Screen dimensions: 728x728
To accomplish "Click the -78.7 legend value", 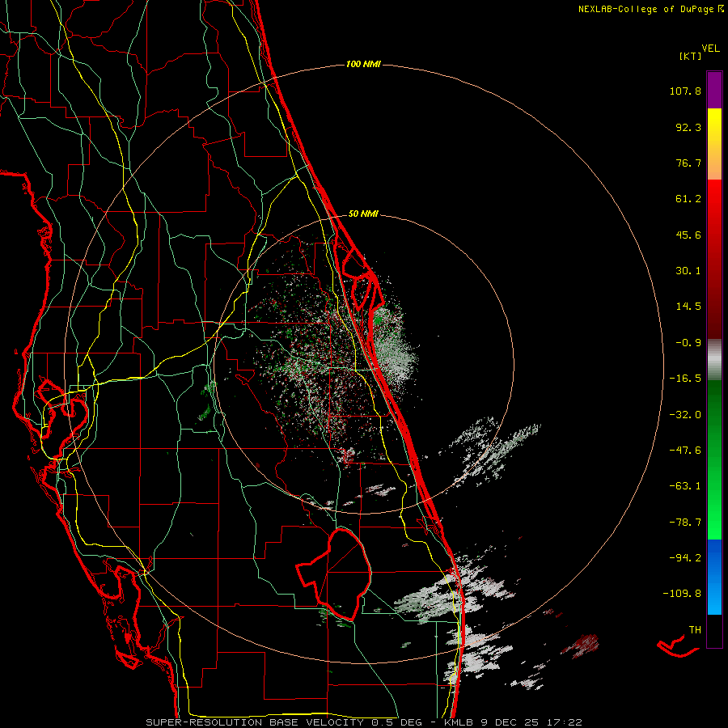I will pyautogui.click(x=685, y=523).
